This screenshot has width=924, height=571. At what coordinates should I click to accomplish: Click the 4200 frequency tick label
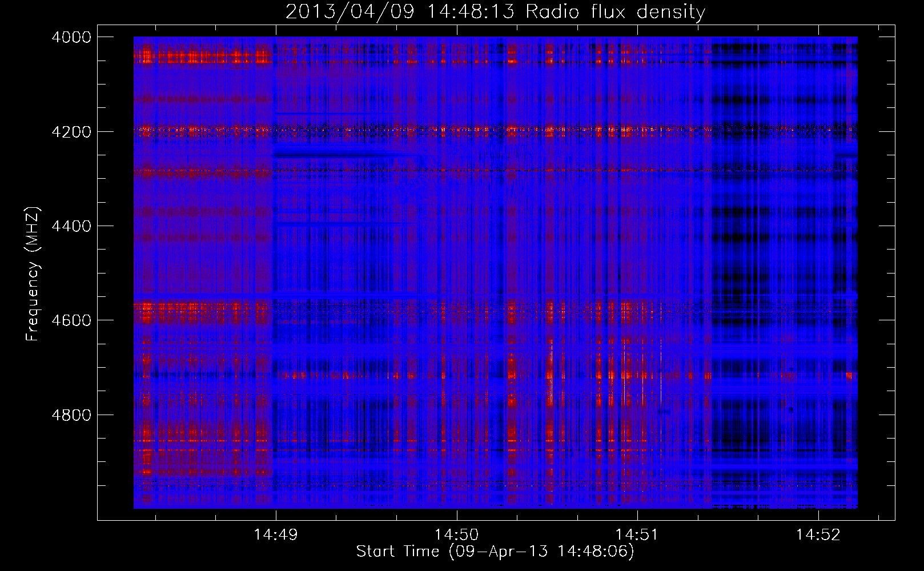[71, 131]
